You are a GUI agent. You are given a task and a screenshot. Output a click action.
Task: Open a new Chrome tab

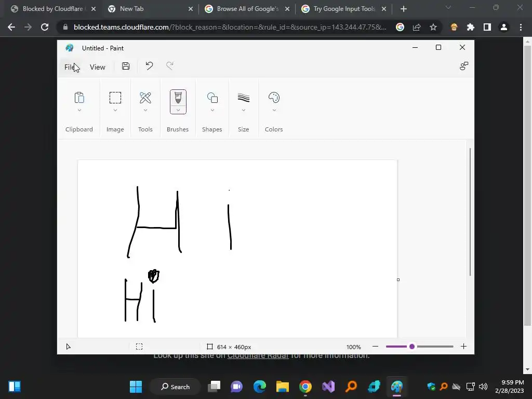[x=403, y=9]
